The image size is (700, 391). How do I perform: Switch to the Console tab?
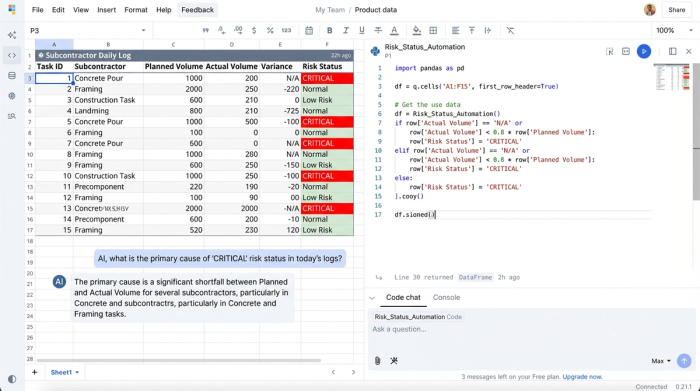(x=446, y=297)
